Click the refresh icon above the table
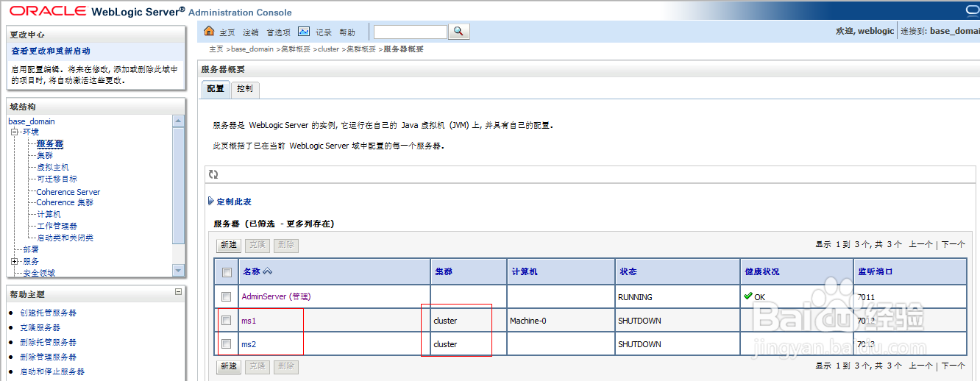Screen dimensions: 980x381 coord(213,174)
